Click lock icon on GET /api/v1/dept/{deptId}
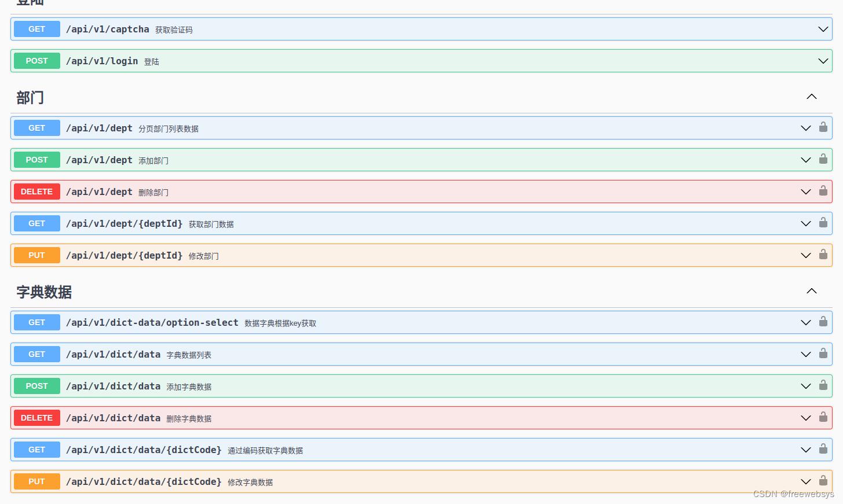The image size is (843, 504). click(823, 223)
